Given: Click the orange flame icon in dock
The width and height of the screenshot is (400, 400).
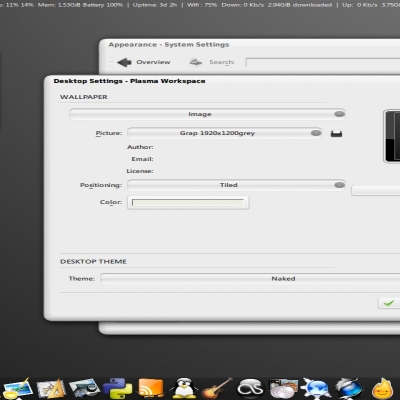Looking at the screenshot, I should [383, 389].
